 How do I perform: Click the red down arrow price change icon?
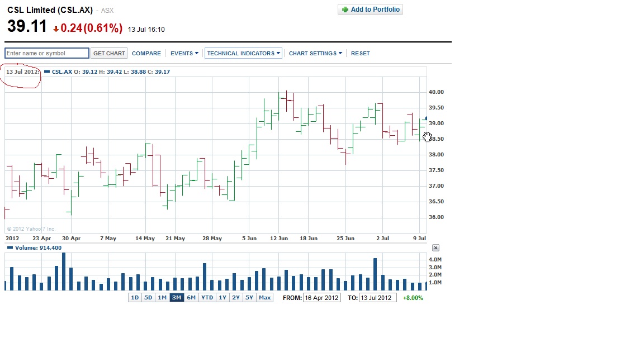click(56, 28)
